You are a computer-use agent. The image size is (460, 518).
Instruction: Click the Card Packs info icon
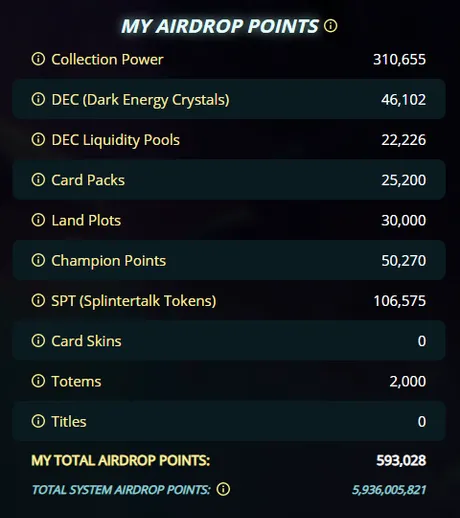click(38, 180)
